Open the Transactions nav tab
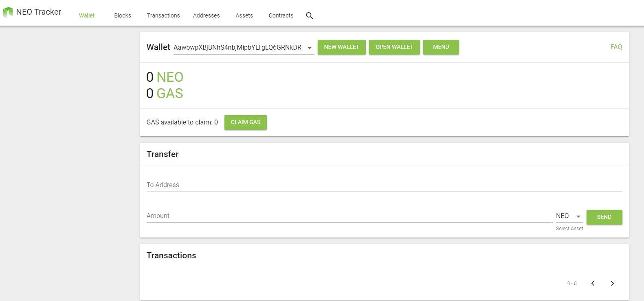This screenshot has height=301, width=644. tap(163, 15)
